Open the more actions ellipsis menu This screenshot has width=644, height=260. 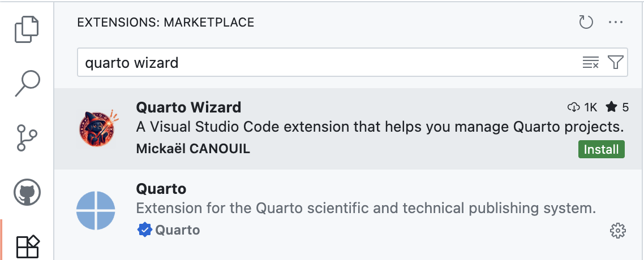click(x=615, y=23)
